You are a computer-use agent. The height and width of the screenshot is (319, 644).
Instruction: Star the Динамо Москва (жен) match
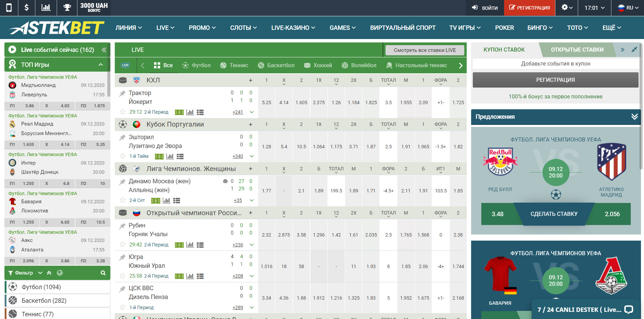coord(123,200)
